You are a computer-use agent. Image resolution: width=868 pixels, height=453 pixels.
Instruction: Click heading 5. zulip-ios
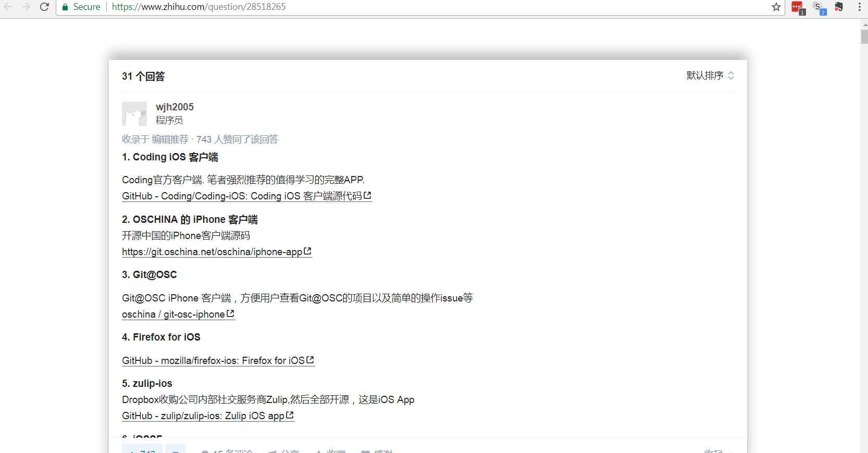[x=147, y=383]
